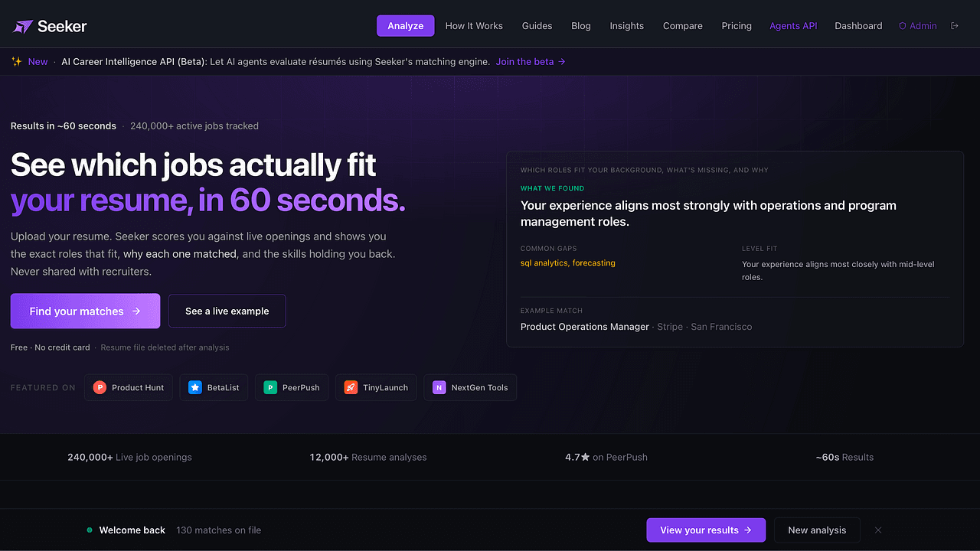This screenshot has width=980, height=551.
Task: Start a New analysis
Action: point(817,530)
